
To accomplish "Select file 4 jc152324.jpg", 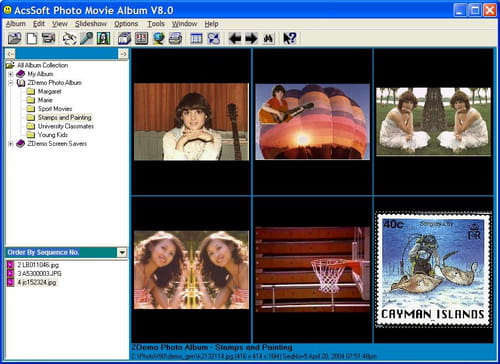I will [37, 283].
